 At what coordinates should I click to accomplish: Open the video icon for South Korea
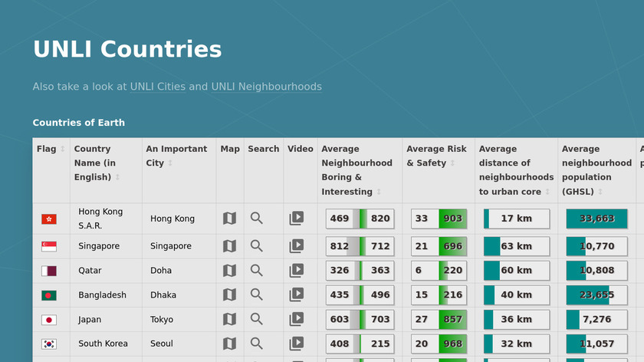pyautogui.click(x=296, y=344)
